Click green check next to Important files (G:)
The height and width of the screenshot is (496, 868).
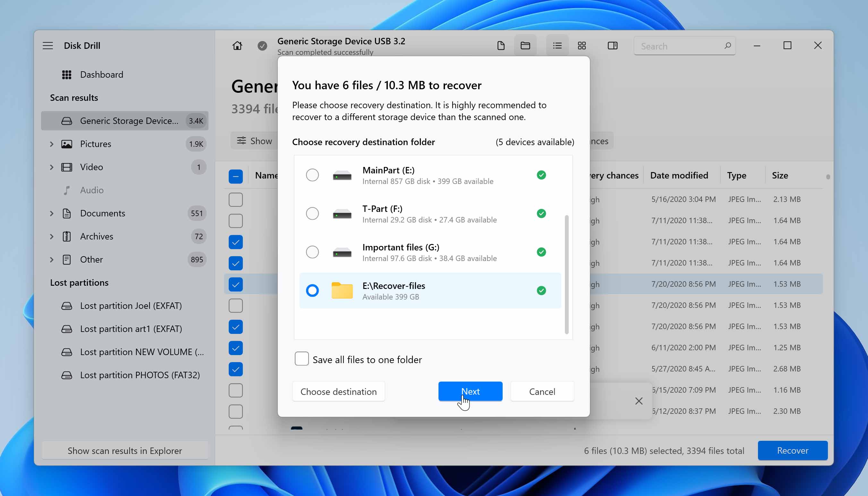541,252
